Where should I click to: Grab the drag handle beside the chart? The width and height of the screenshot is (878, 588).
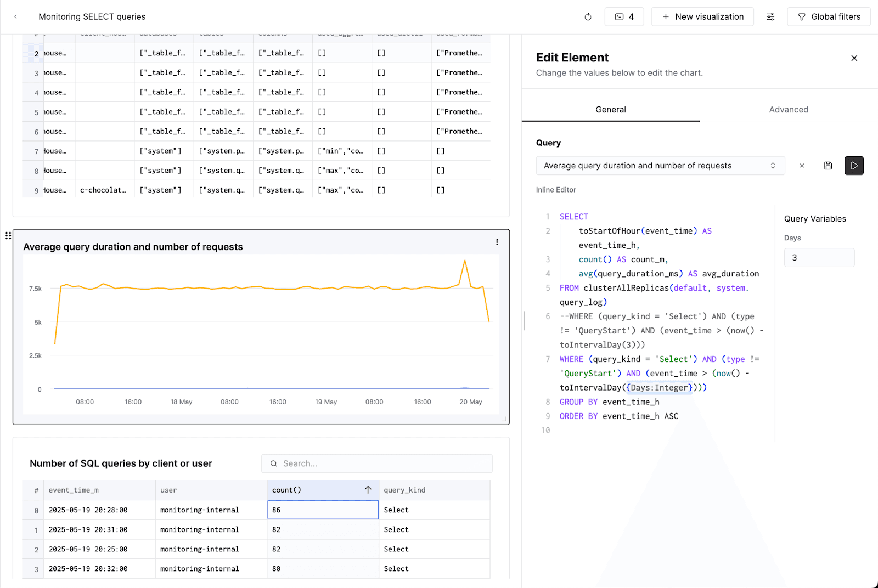point(8,236)
